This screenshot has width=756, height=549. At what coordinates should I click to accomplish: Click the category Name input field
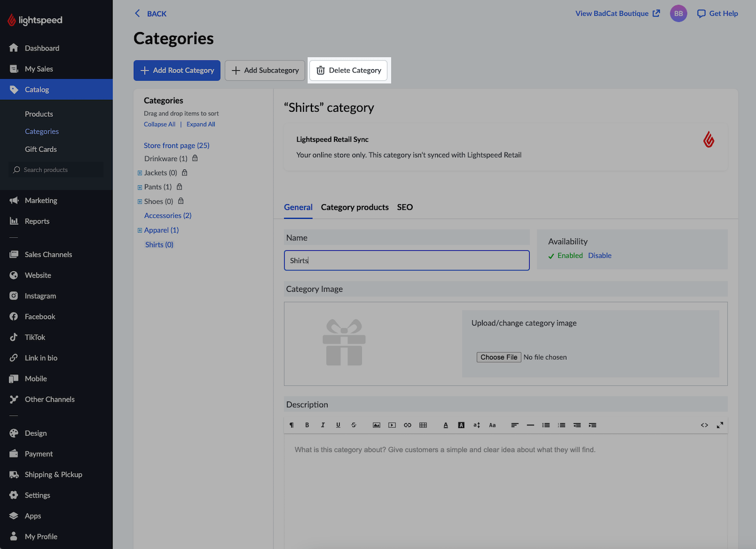(x=406, y=260)
